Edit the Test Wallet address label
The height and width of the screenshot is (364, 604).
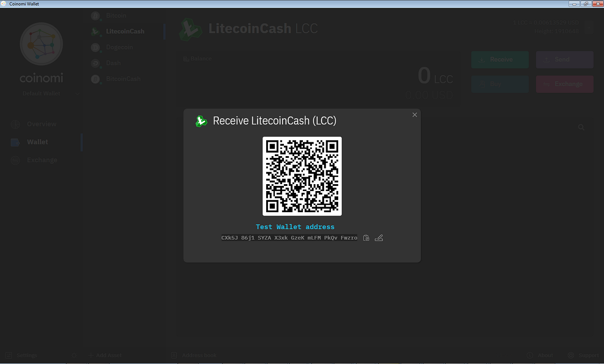click(x=379, y=238)
